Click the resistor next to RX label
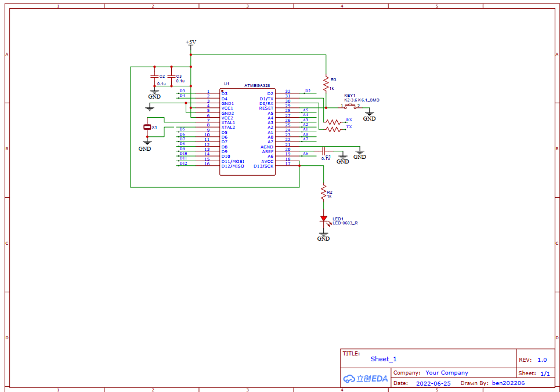This screenshot has width=560, height=392. pos(334,122)
